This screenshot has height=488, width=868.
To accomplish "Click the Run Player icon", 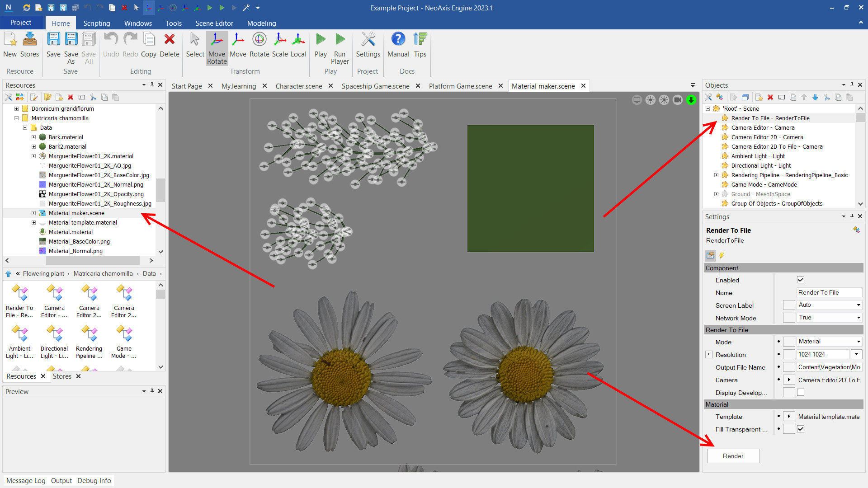I will point(340,40).
